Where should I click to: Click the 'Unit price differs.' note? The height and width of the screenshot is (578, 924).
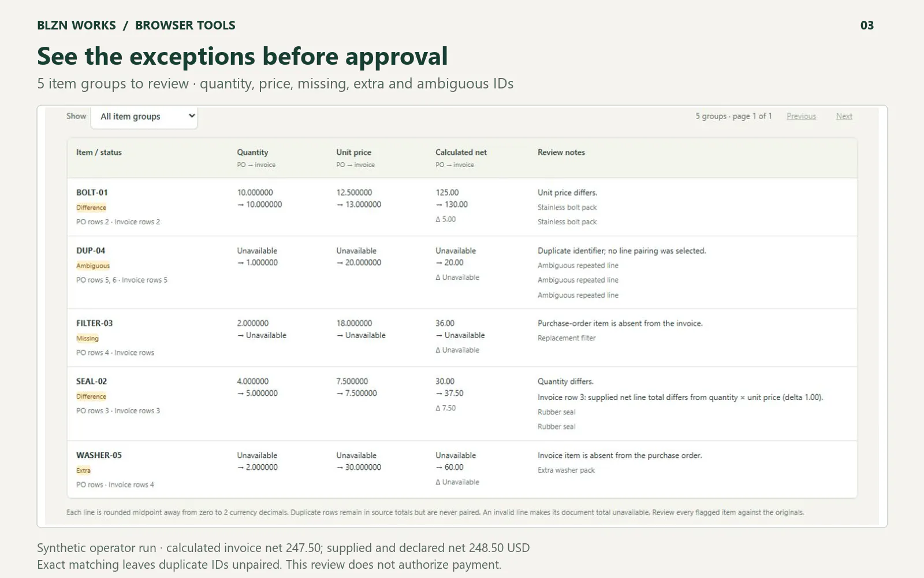coord(568,192)
